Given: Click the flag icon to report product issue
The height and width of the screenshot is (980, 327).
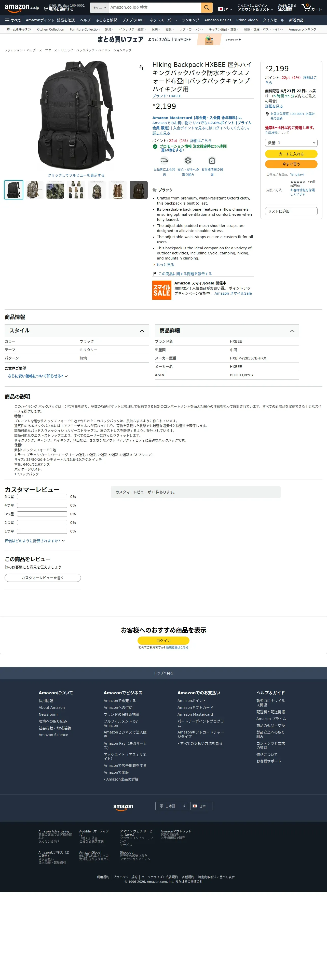Looking at the screenshot, I should [155, 273].
